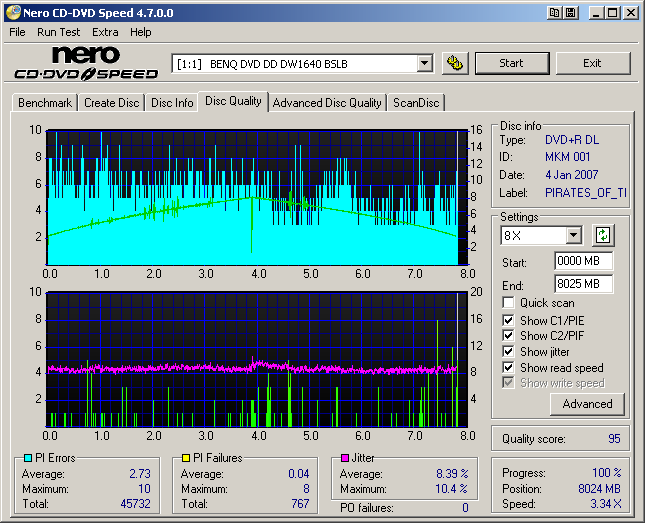
Task: Toggle the Quick scan checkbox
Action: click(x=508, y=303)
